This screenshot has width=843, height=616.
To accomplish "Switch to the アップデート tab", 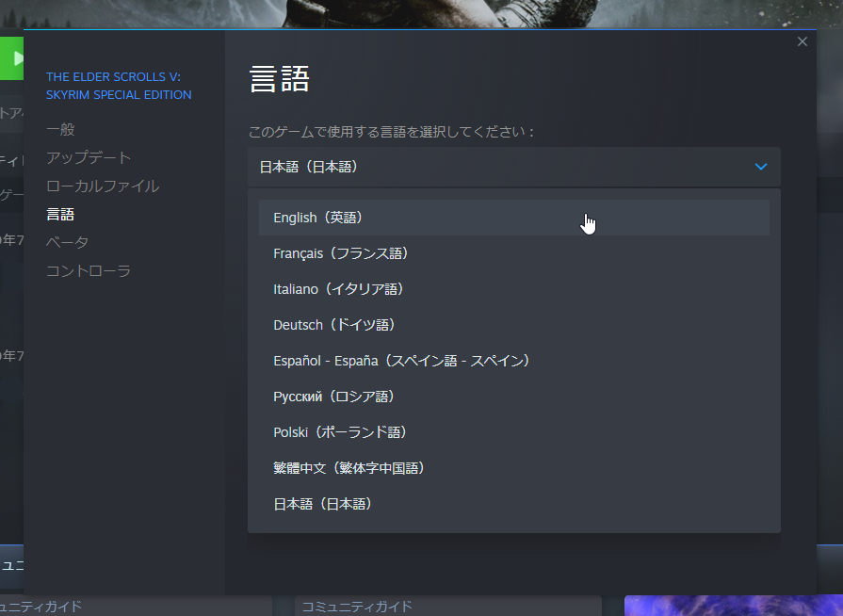I will (89, 157).
